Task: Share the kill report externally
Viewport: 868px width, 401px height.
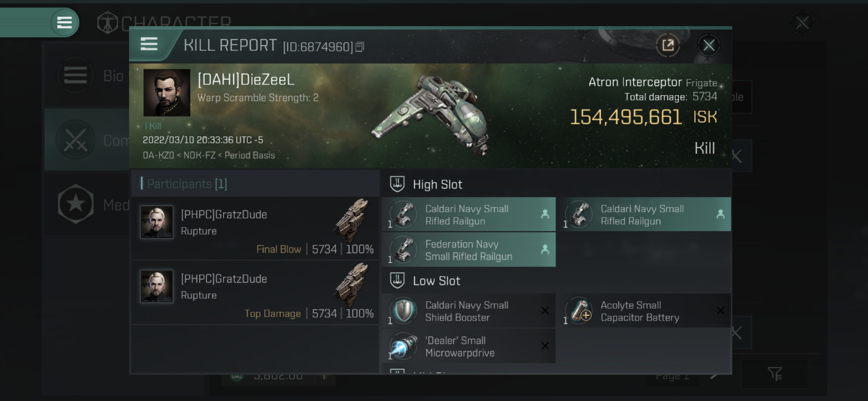Action: pos(667,45)
